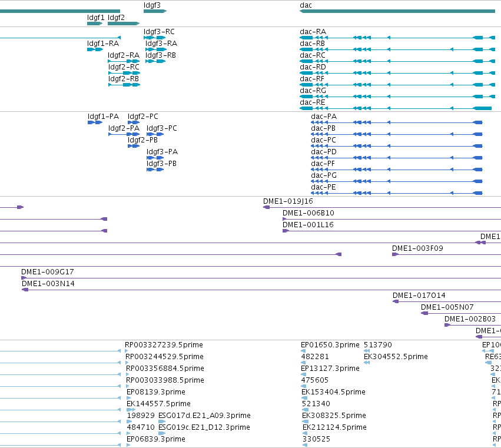This screenshot has width=501, height=448.
Task: Click the Idgf3-RA transcript
Action: tap(156, 49)
